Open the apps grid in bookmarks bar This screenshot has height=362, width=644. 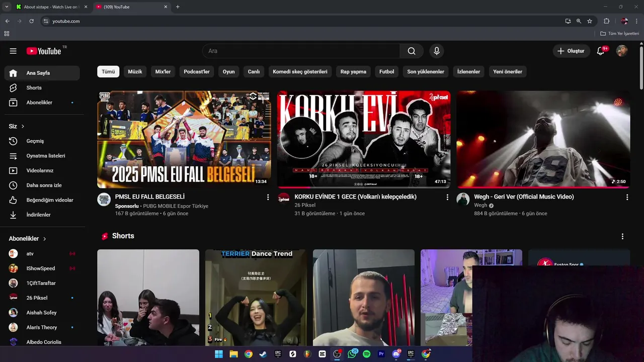[7, 34]
